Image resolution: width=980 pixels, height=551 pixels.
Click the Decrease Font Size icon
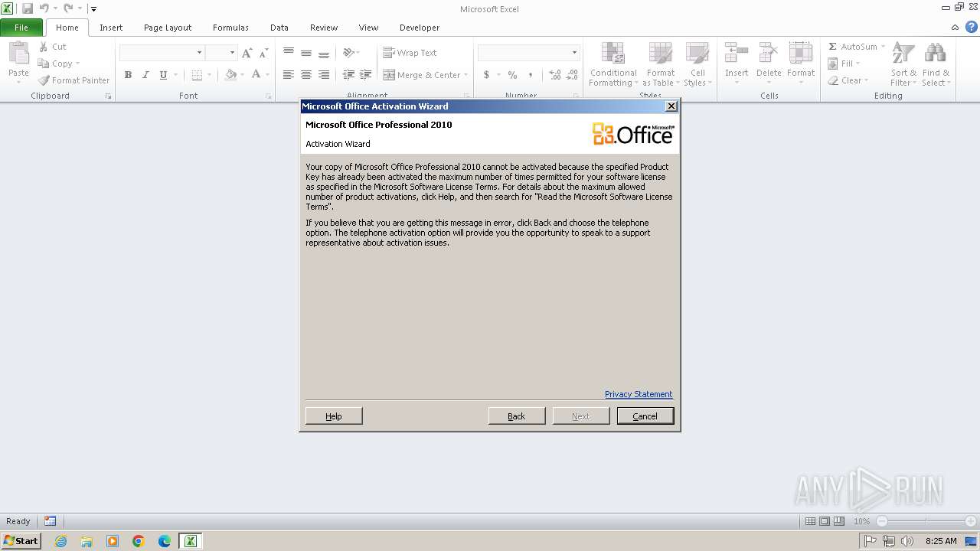tap(263, 53)
